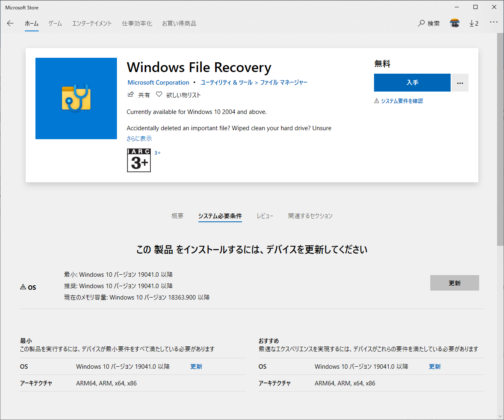
Task: Click the システム要件を確認 warning link
Action: pos(401,101)
